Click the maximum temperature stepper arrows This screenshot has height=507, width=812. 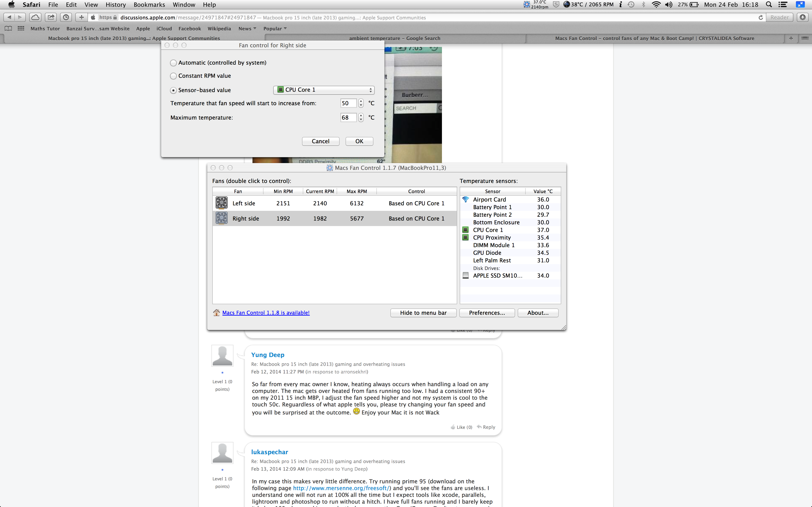coord(361,117)
